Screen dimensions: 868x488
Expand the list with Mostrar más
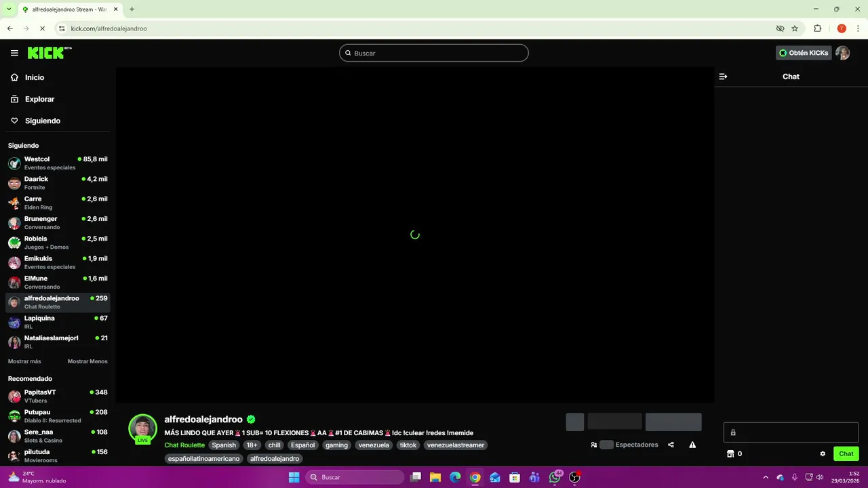[x=24, y=361]
